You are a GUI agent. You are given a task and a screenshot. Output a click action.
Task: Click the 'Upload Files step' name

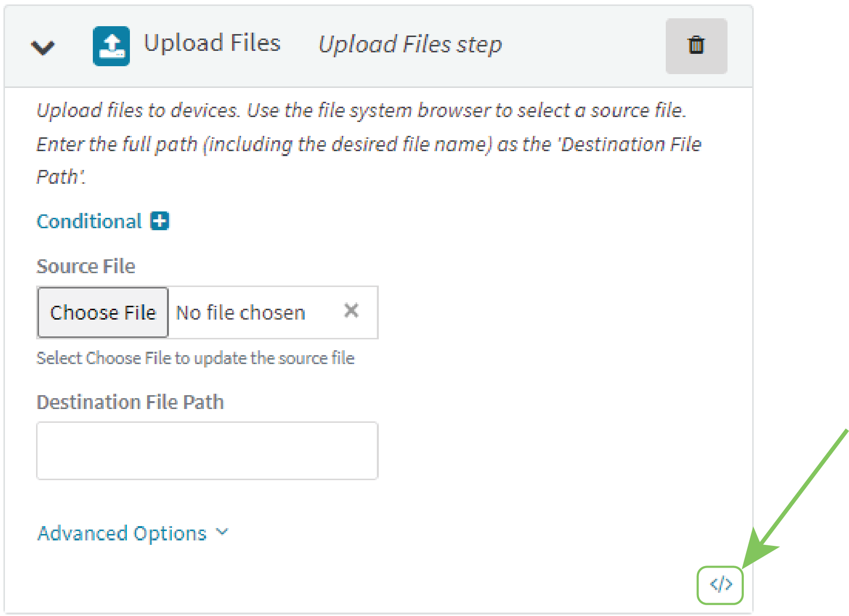[x=410, y=44]
